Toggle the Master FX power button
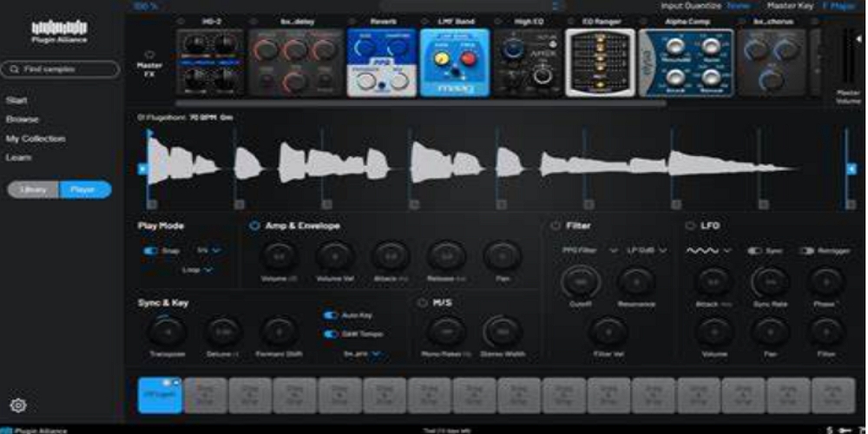The height and width of the screenshot is (434, 868). 149,55
